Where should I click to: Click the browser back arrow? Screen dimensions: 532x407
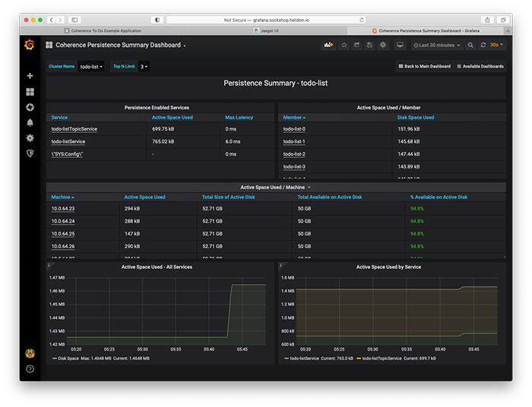(51, 20)
